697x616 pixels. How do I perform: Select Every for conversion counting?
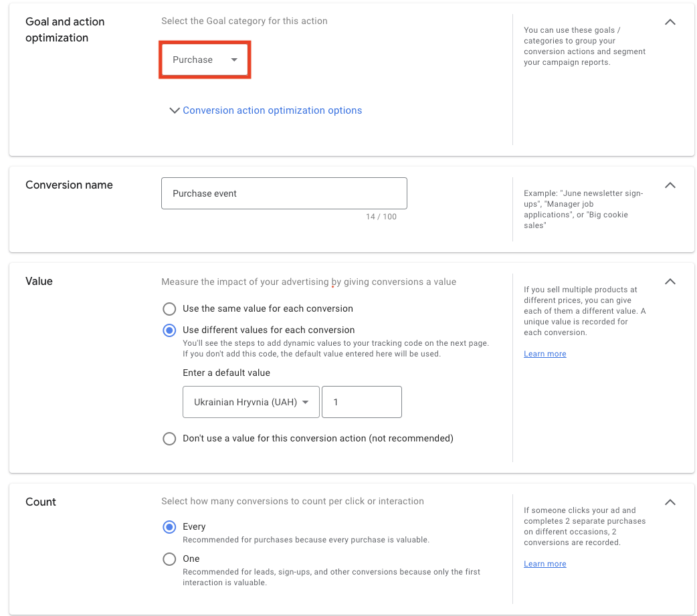[169, 527]
